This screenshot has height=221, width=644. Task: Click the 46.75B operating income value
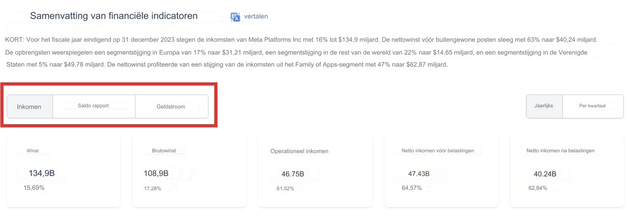pos(293,174)
